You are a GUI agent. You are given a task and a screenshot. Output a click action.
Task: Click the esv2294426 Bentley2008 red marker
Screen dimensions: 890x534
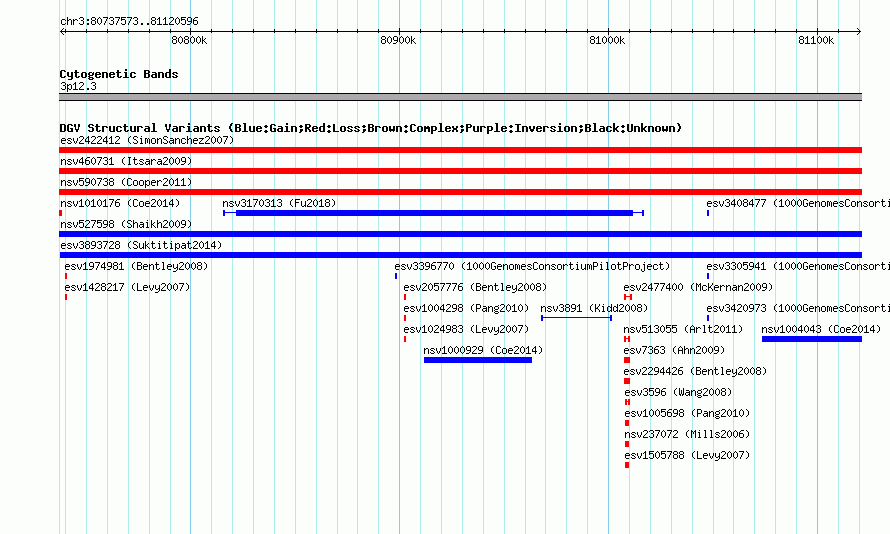tap(627, 381)
